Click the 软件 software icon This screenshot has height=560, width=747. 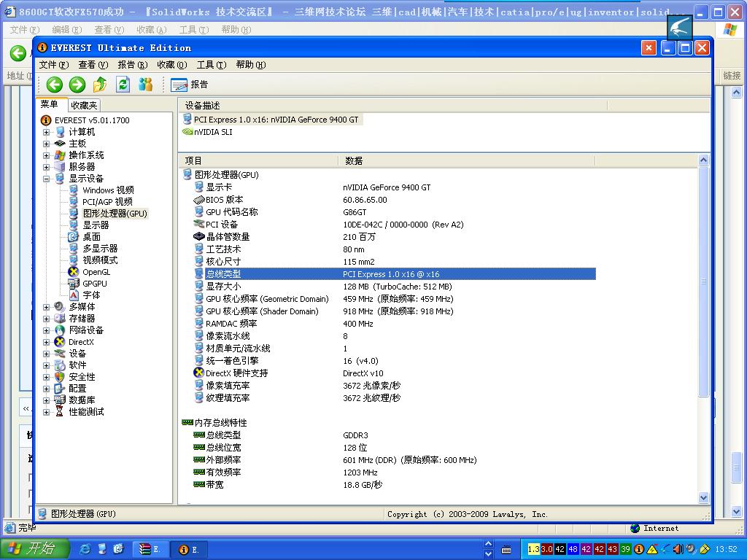(60, 365)
